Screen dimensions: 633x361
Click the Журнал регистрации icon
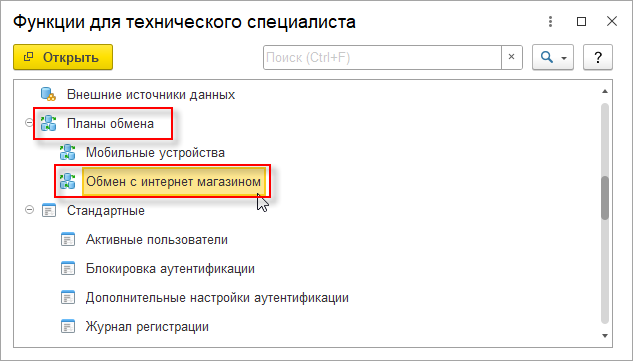tap(68, 327)
